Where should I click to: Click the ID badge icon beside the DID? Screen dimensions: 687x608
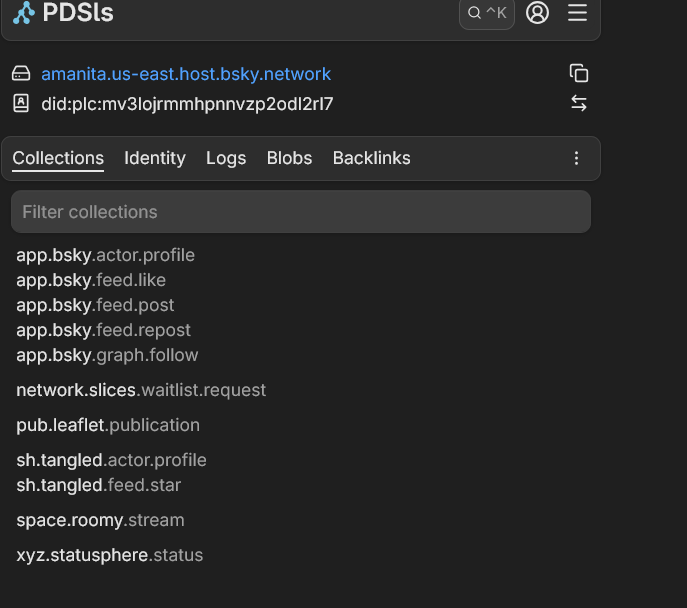pos(21,103)
